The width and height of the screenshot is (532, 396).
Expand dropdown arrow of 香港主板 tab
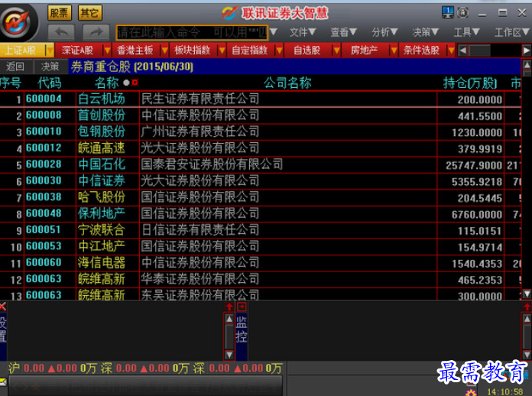point(165,50)
